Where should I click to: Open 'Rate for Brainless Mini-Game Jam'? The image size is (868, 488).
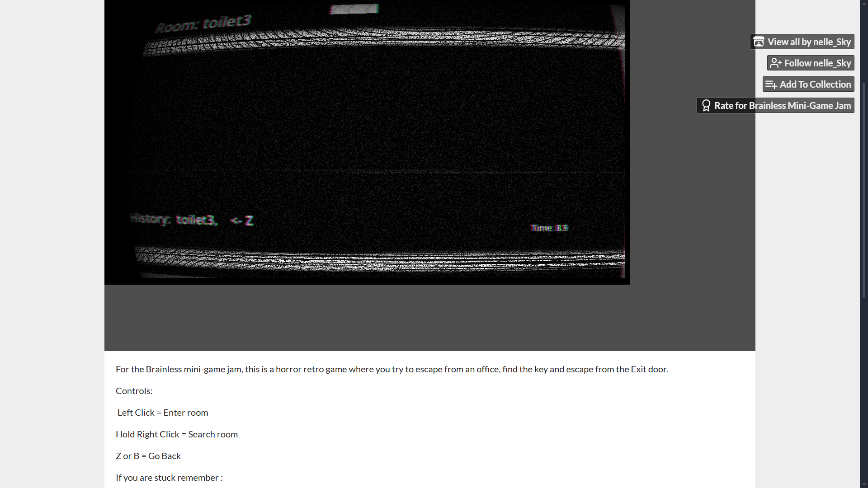click(x=782, y=106)
